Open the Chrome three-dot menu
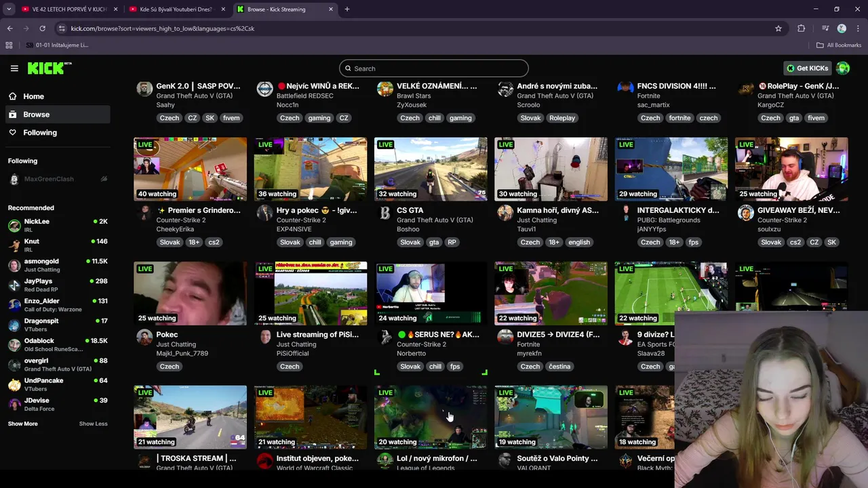The width and height of the screenshot is (868, 488). [858, 28]
